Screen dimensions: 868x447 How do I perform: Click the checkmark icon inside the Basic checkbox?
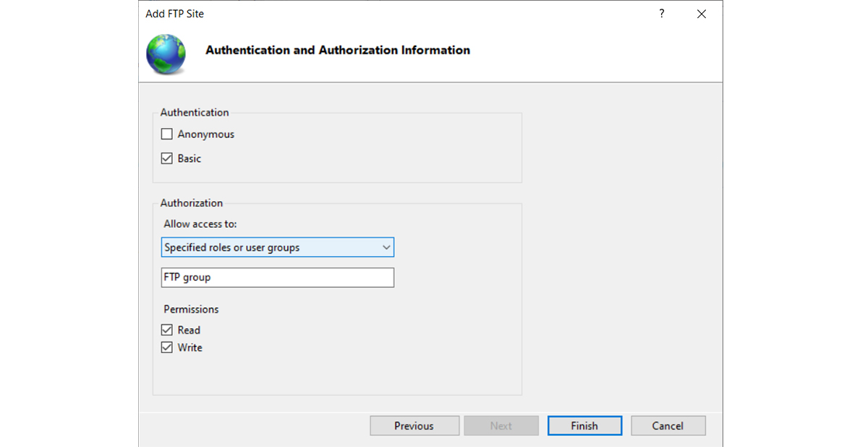(x=166, y=158)
